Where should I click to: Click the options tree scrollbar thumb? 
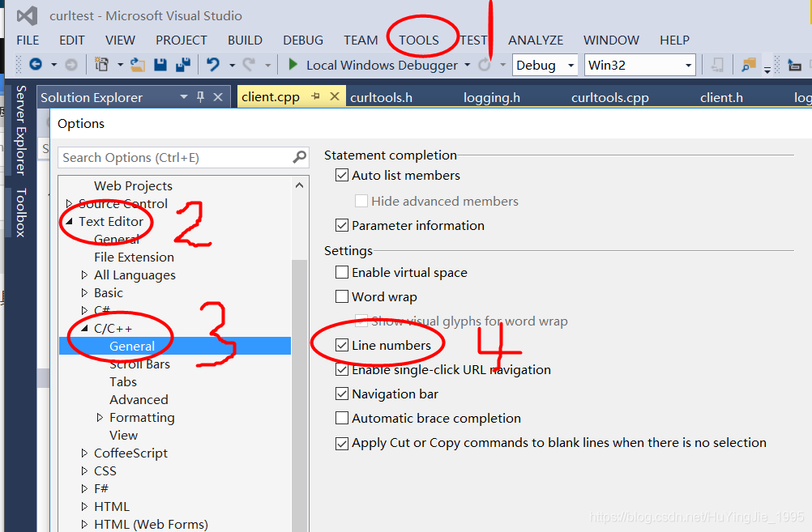point(299,395)
